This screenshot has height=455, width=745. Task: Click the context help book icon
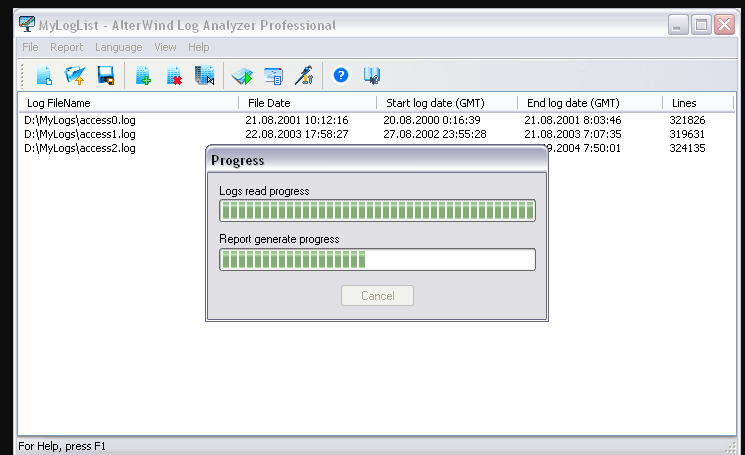[x=372, y=76]
